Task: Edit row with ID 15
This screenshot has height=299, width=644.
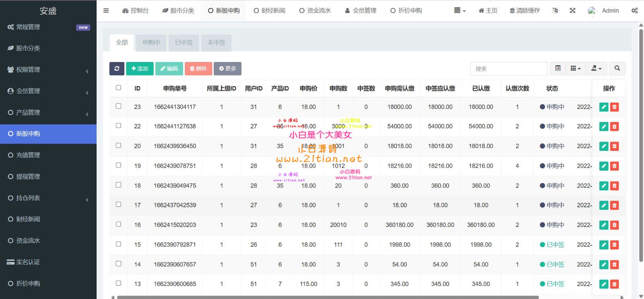Action: 604,245
